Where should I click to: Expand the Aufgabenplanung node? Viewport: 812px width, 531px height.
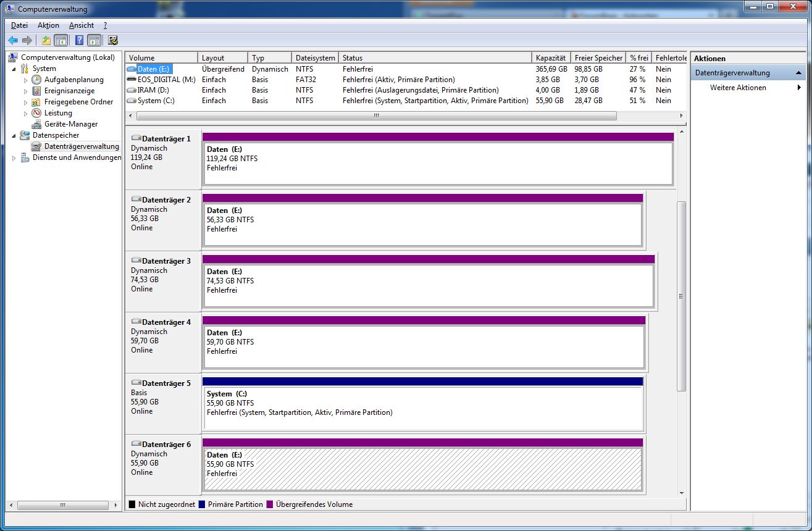(x=25, y=80)
